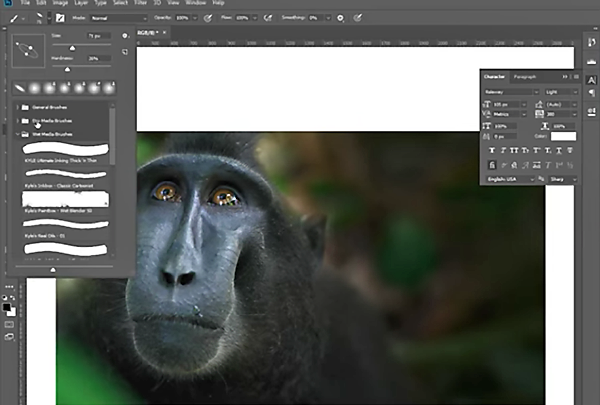600x405 pixels.
Task: Toggle standard ligatures OpenType button
Action: [x=492, y=165]
